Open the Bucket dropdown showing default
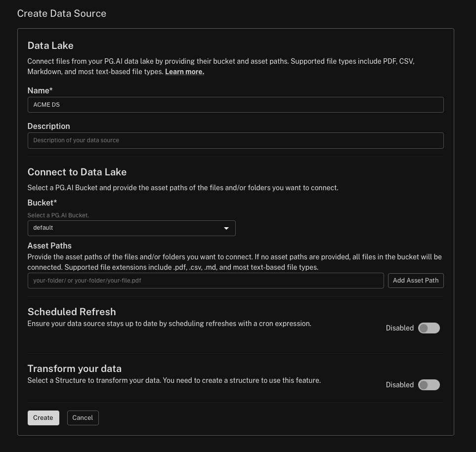476x452 pixels. pyautogui.click(x=131, y=228)
